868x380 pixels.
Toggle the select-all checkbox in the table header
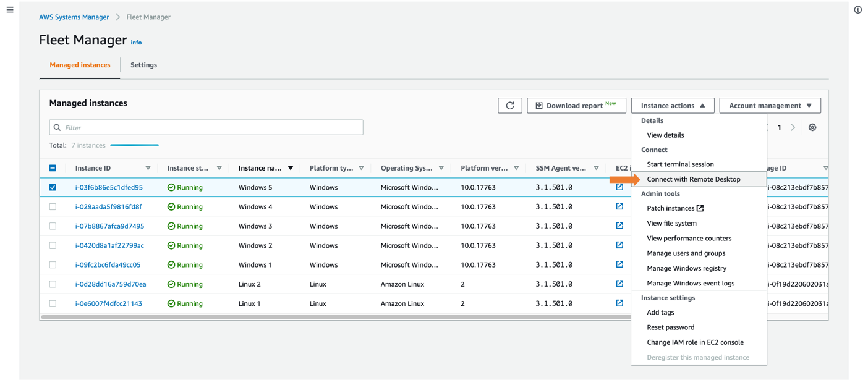coord(53,167)
